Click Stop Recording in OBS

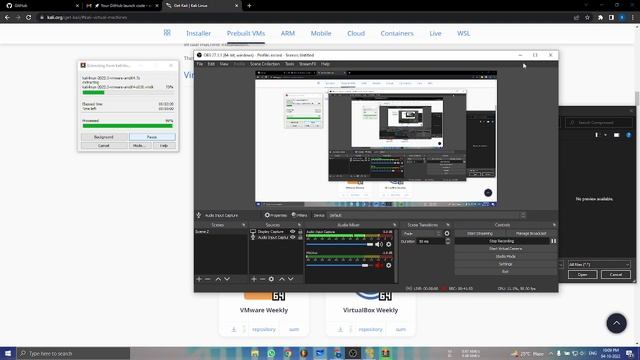tap(502, 241)
